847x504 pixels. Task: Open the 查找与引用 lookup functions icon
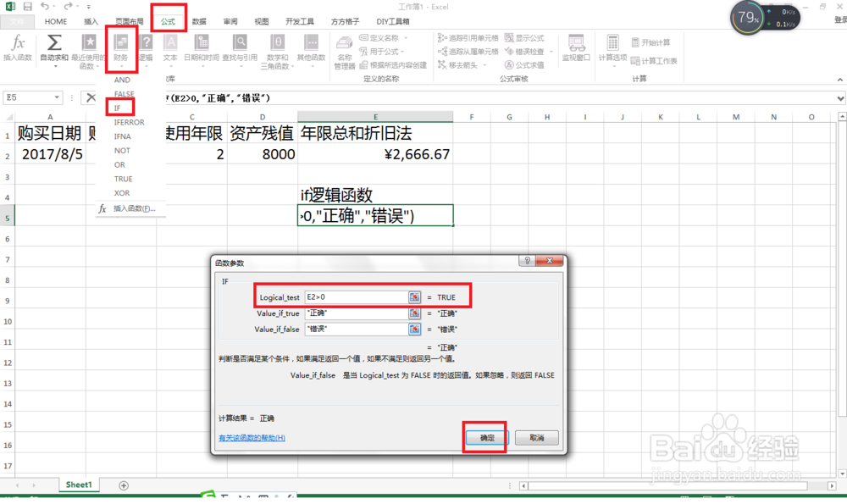240,42
